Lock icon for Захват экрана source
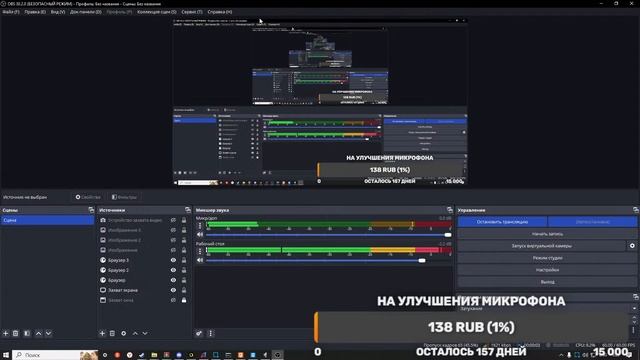 (184, 290)
